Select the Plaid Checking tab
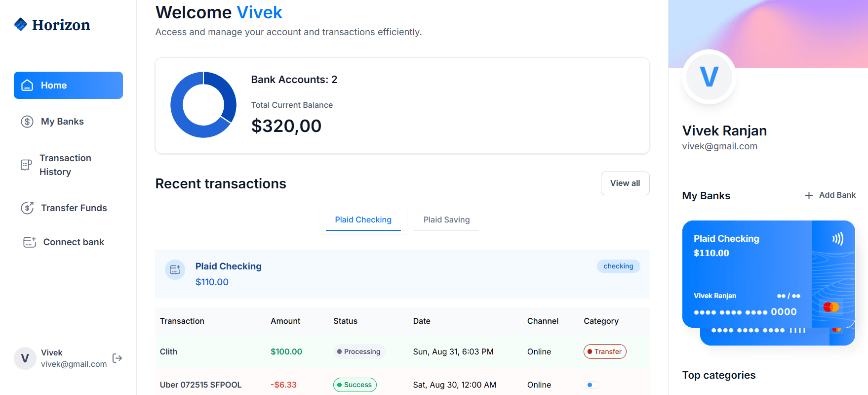 point(363,219)
